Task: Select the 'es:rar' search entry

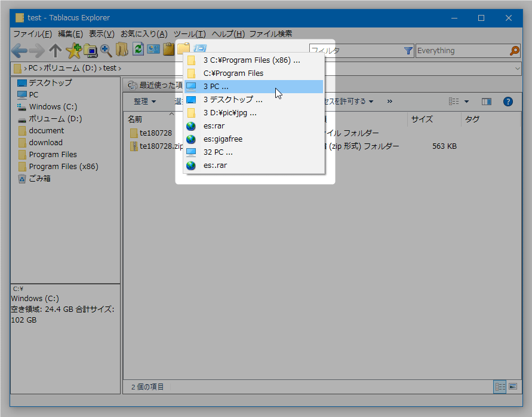Action: tap(254, 126)
